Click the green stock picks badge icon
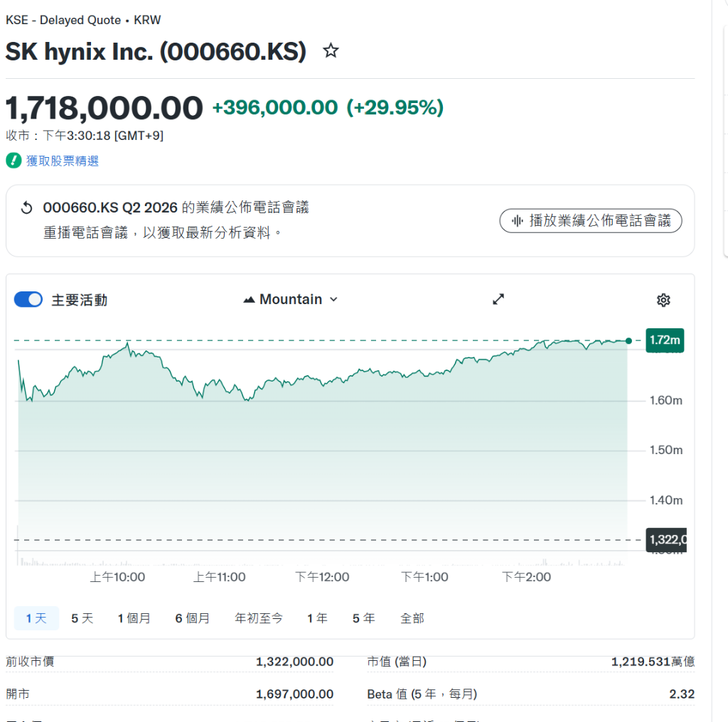The height and width of the screenshot is (722, 728). [x=14, y=161]
